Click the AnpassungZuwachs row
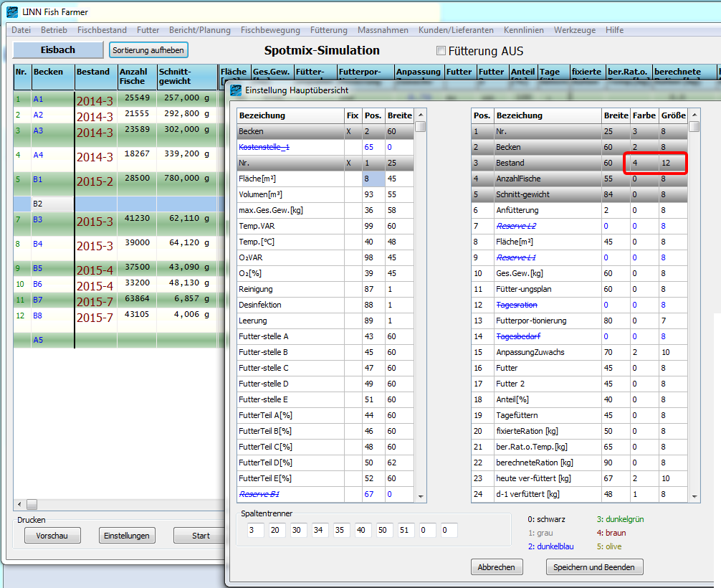This screenshot has width=721, height=588. point(579,352)
